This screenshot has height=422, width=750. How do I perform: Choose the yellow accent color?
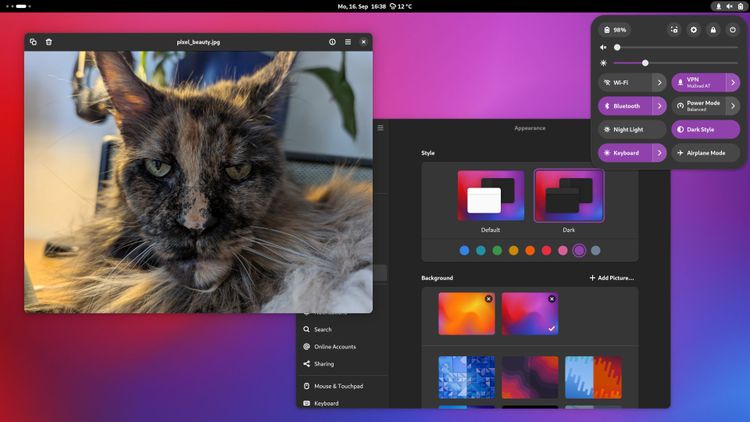(513, 250)
